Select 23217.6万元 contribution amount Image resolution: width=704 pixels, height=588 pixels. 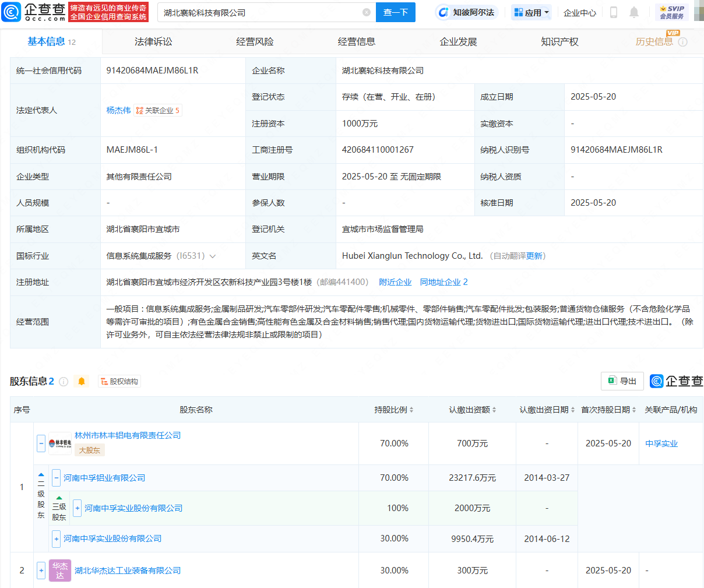pyautogui.click(x=472, y=478)
